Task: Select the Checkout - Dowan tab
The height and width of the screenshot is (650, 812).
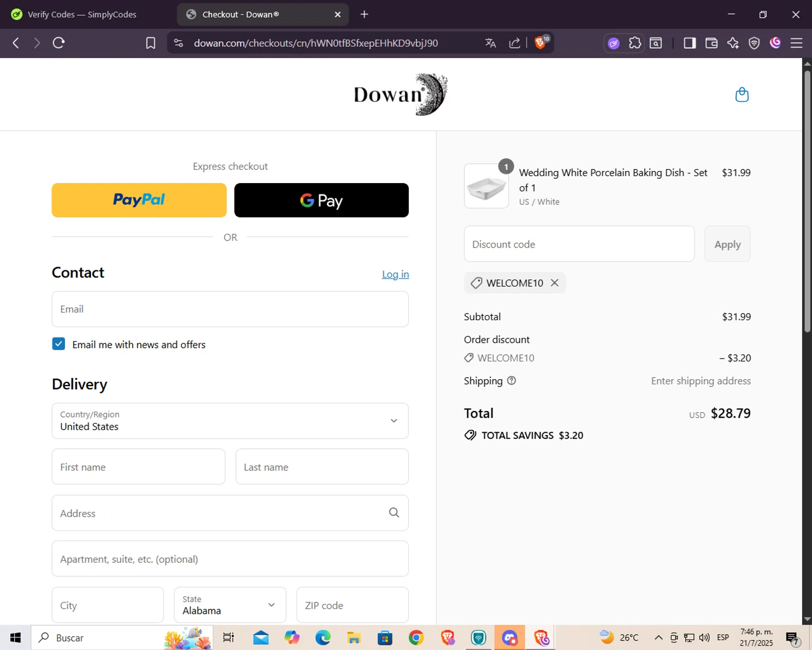Action: (x=263, y=15)
